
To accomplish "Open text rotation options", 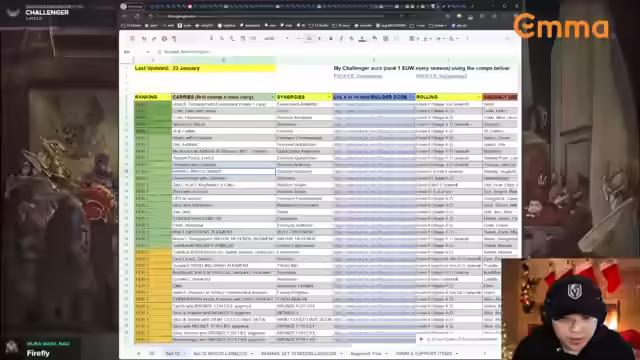I will click(x=452, y=38).
